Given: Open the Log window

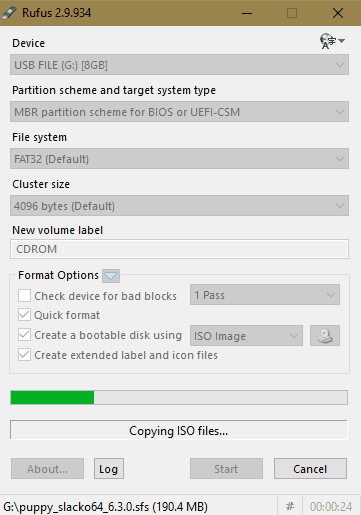Looking at the screenshot, I should pos(109,469).
